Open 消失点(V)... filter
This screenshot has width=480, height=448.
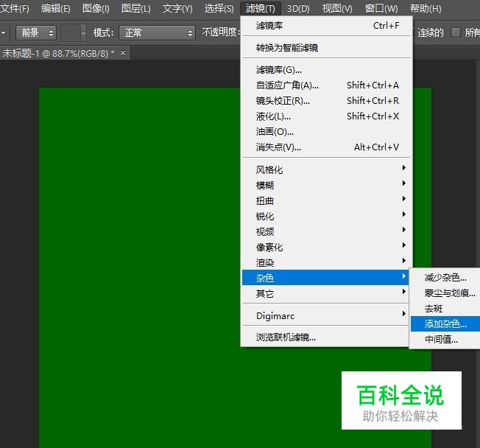click(327, 147)
